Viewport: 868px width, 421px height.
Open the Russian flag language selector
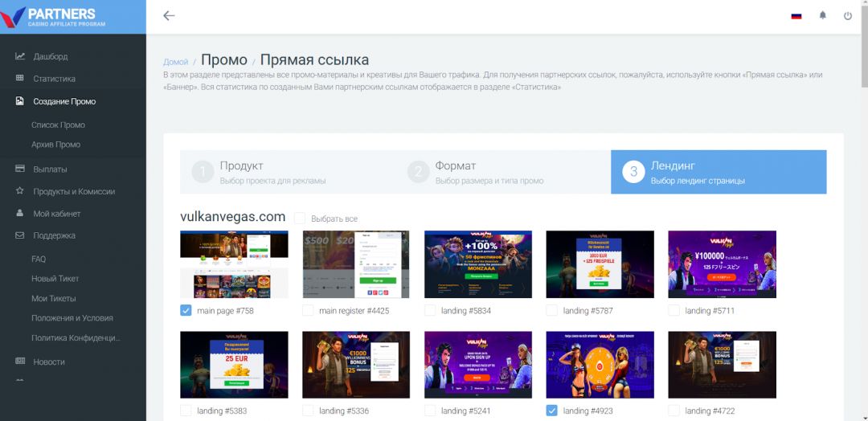pyautogui.click(x=796, y=16)
